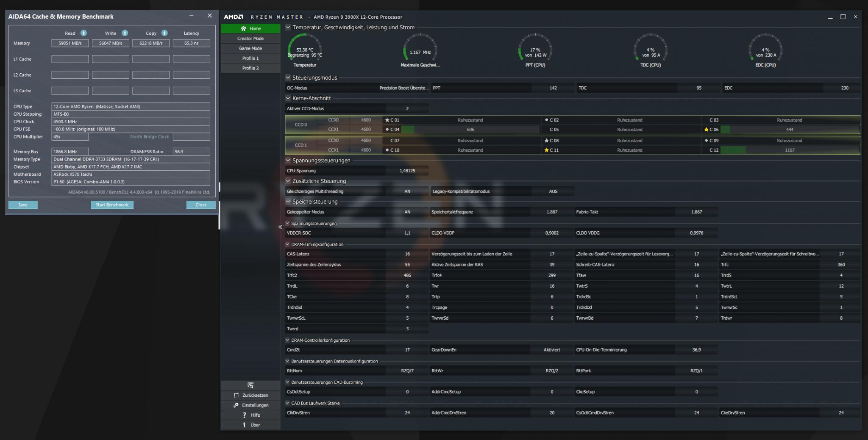The height and width of the screenshot is (440, 868).
Task: Click the dot marker beside core C 04
Action: tap(387, 130)
